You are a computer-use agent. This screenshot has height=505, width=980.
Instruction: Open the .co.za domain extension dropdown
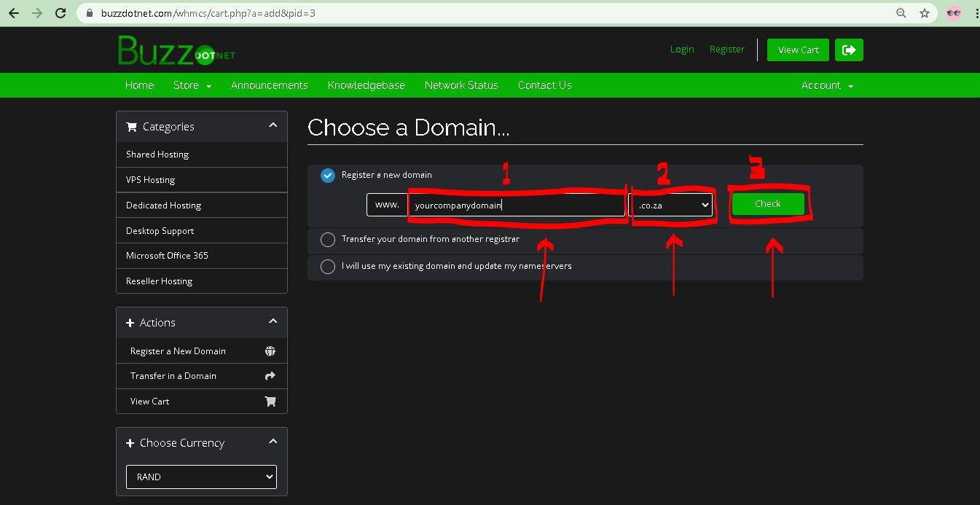671,205
